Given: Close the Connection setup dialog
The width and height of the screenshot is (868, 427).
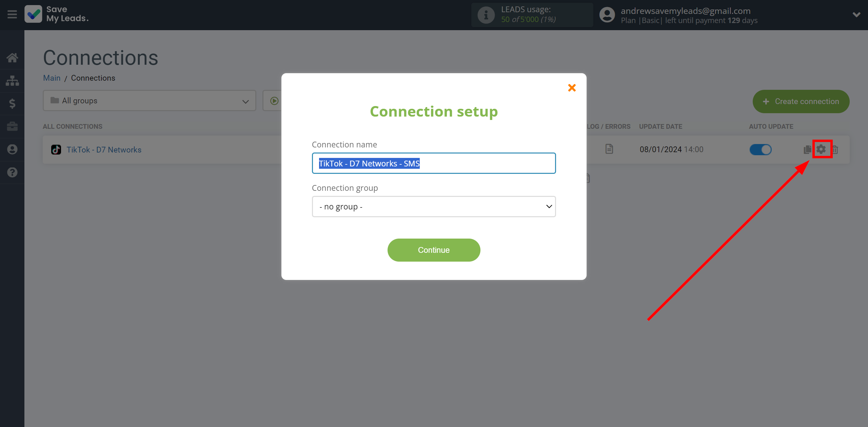Looking at the screenshot, I should pos(571,87).
